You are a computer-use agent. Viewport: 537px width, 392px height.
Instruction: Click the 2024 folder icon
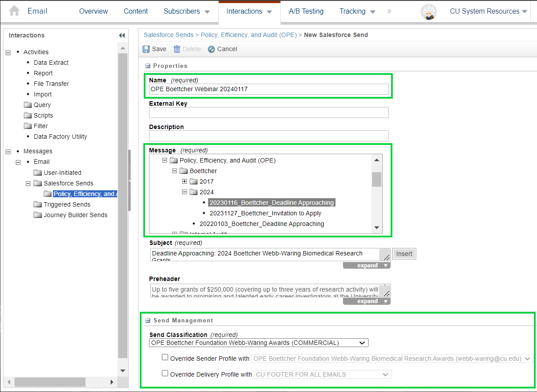[194, 192]
